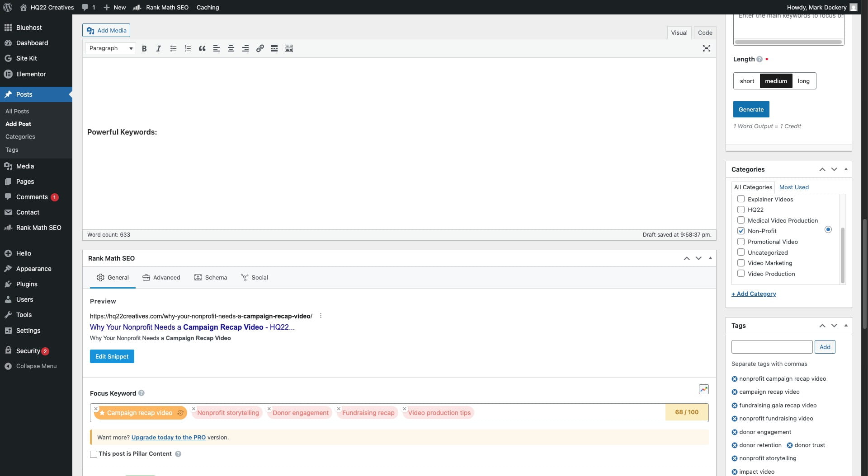Remove the Video production tips keyword
Viewport: 868px width, 476px height.
(405, 409)
